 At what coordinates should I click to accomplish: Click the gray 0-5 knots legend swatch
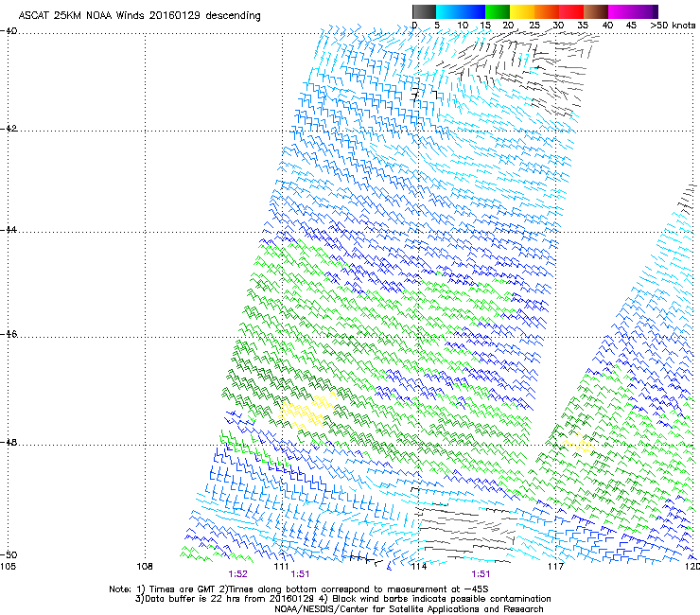pyautogui.click(x=424, y=11)
